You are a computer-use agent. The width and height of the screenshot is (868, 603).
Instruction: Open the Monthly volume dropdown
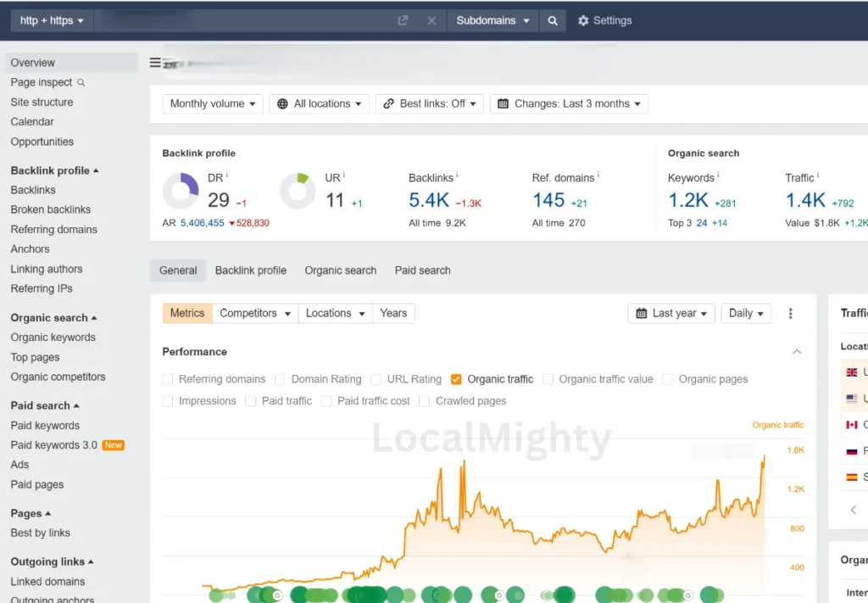point(213,104)
